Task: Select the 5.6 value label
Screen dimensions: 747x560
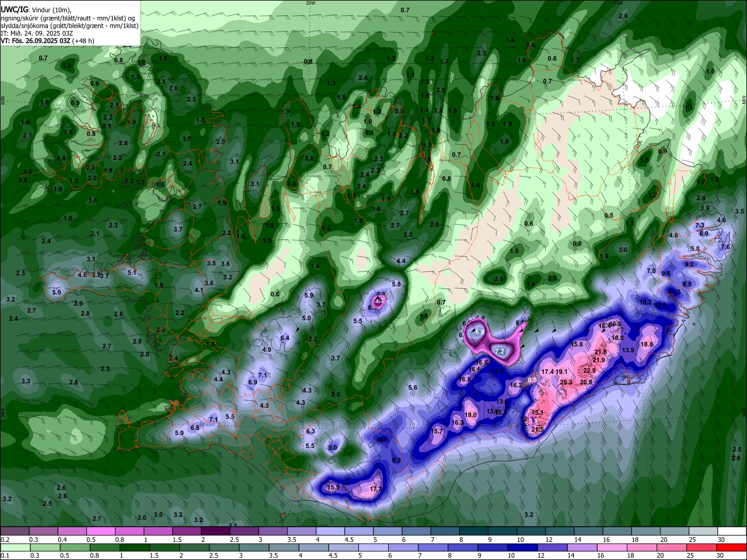Action: click(x=413, y=388)
